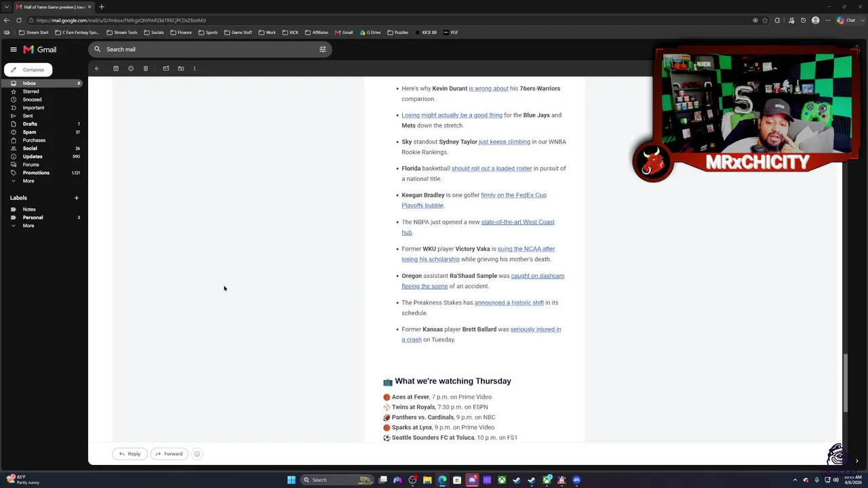Open 'Losing might actually be a good thing' link
The width and height of the screenshot is (868, 488).
pyautogui.click(x=452, y=115)
